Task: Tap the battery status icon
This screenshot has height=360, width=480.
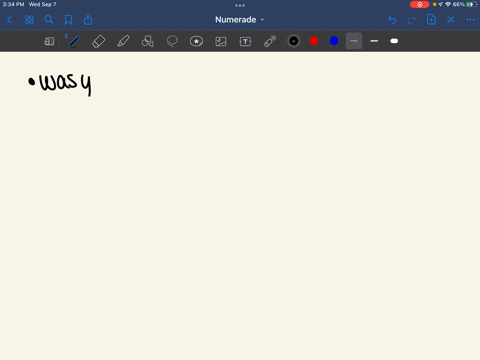Action: pyautogui.click(x=472, y=4)
